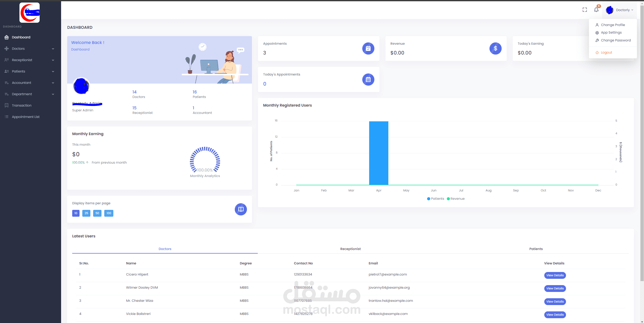Click the user avatar in top bar
The height and width of the screenshot is (323, 644).
pyautogui.click(x=610, y=10)
